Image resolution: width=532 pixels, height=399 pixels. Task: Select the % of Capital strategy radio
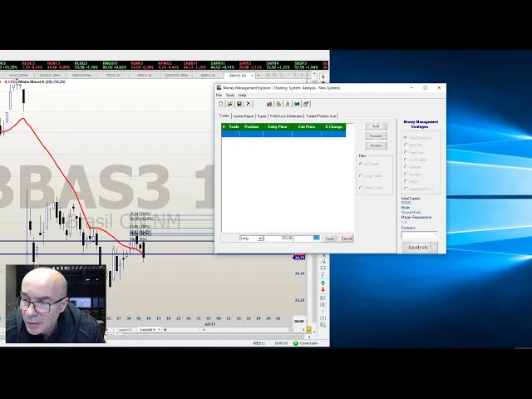pyautogui.click(x=406, y=160)
